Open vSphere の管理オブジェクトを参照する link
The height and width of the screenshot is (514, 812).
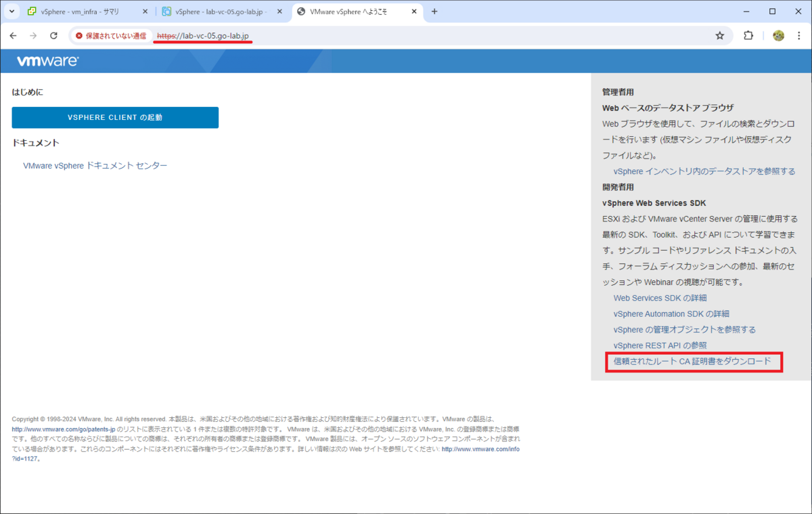pyautogui.click(x=685, y=330)
